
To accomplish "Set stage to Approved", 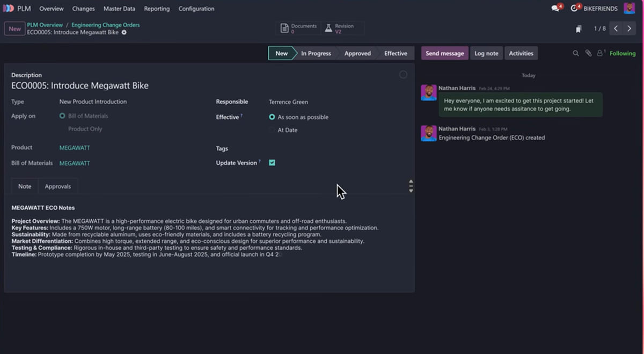I will (x=357, y=53).
